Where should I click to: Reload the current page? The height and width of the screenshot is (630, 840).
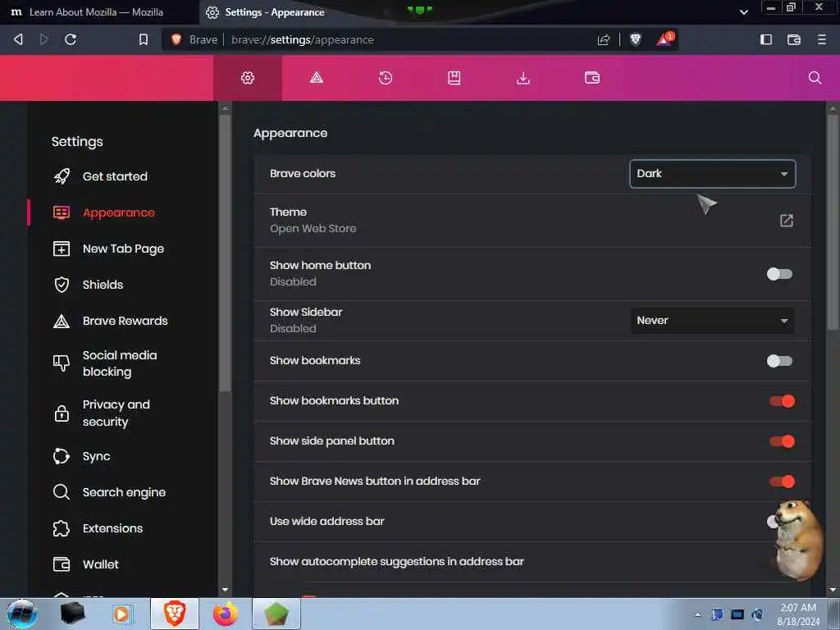tap(71, 39)
